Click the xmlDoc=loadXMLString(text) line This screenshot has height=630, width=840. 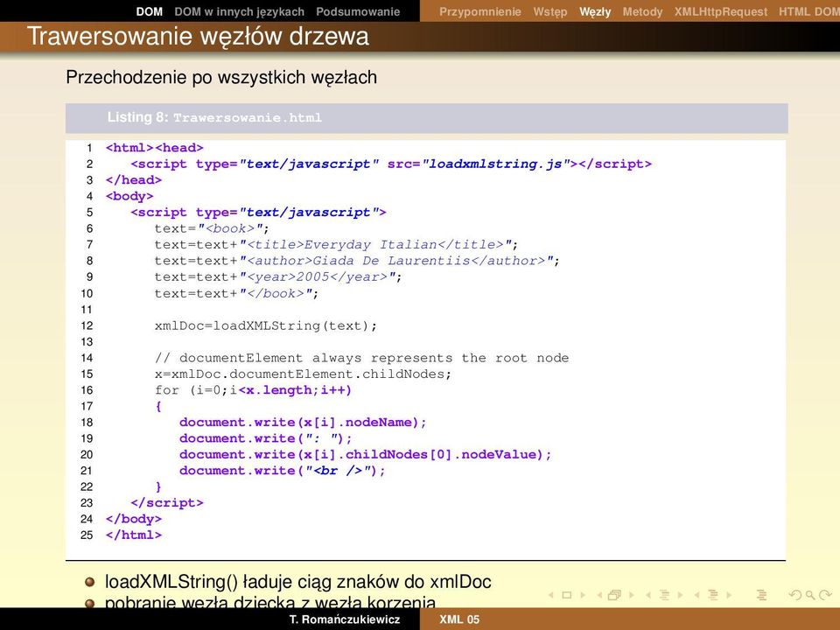pos(266,325)
